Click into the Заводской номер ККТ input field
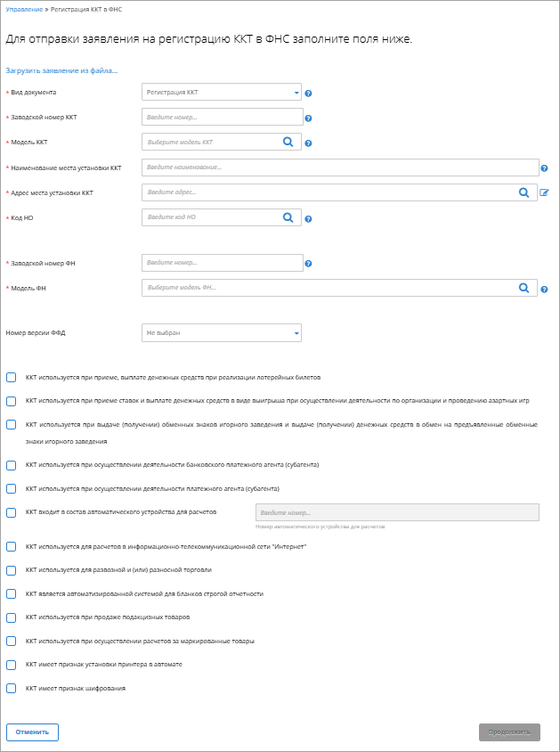This screenshot has height=752, width=560. point(223,117)
